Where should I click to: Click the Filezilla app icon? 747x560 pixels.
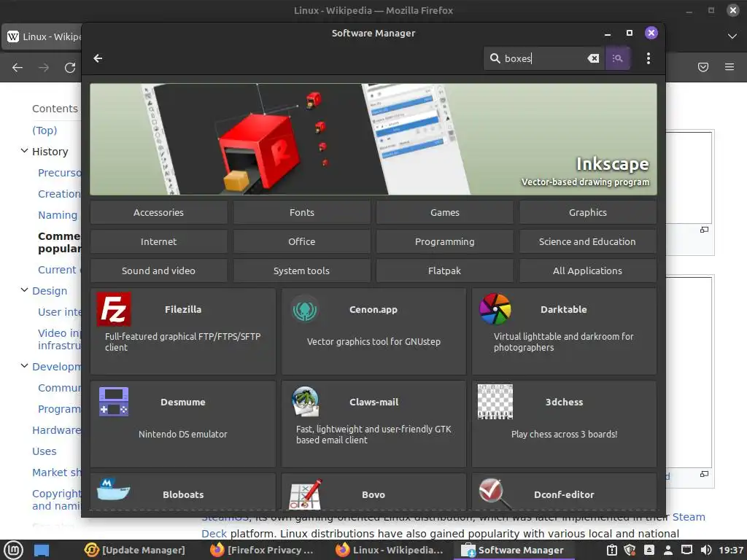click(114, 309)
